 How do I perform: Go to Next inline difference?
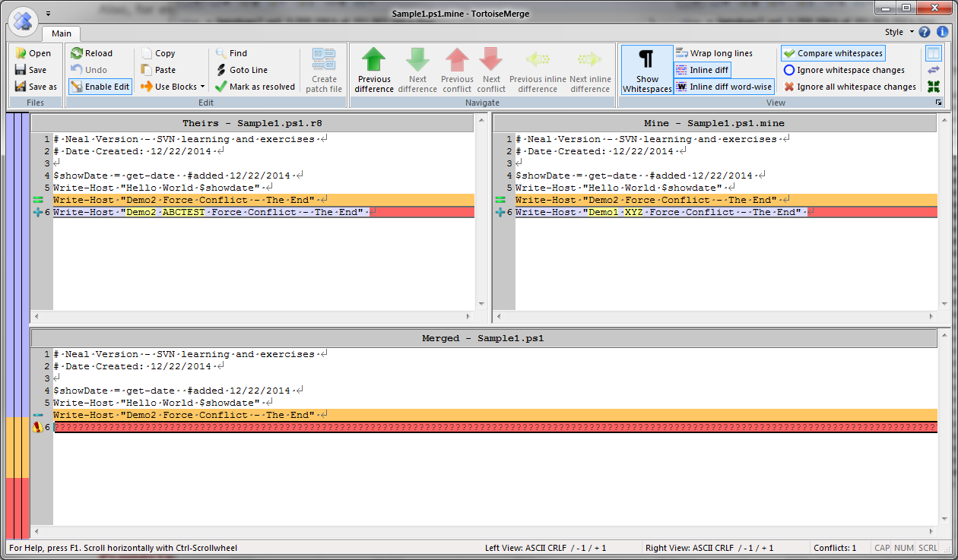pos(590,71)
